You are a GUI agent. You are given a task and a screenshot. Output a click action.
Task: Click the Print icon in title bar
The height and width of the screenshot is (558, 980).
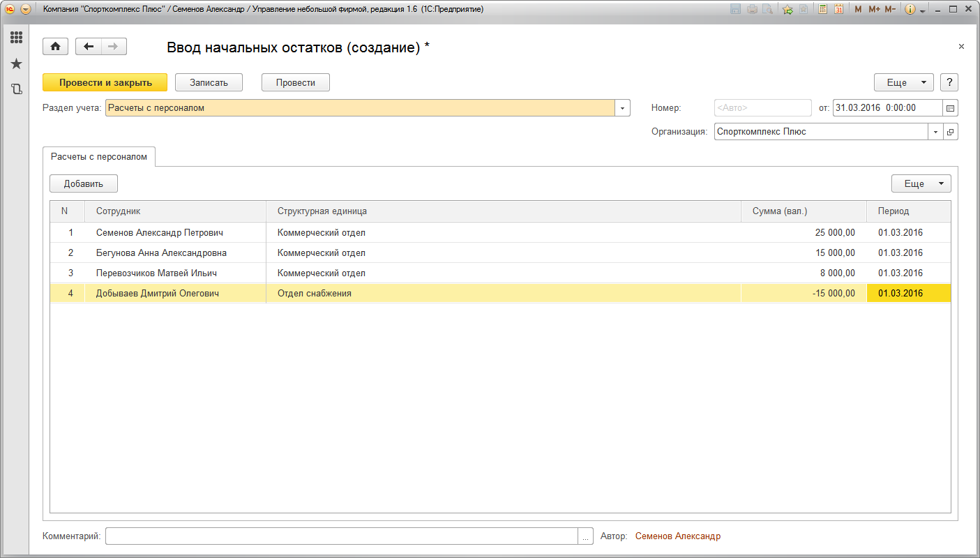tap(752, 9)
